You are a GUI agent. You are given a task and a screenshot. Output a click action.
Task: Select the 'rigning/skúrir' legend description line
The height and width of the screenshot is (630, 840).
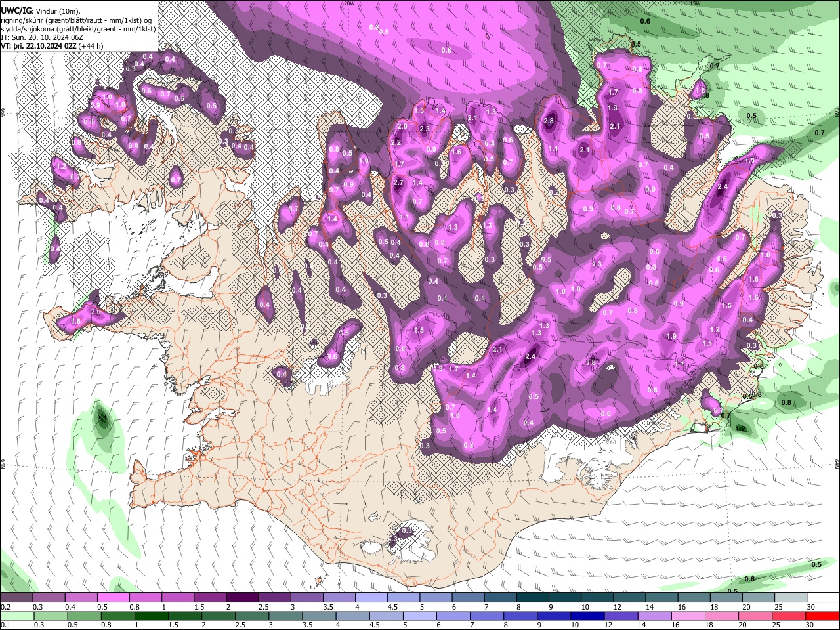click(77, 20)
